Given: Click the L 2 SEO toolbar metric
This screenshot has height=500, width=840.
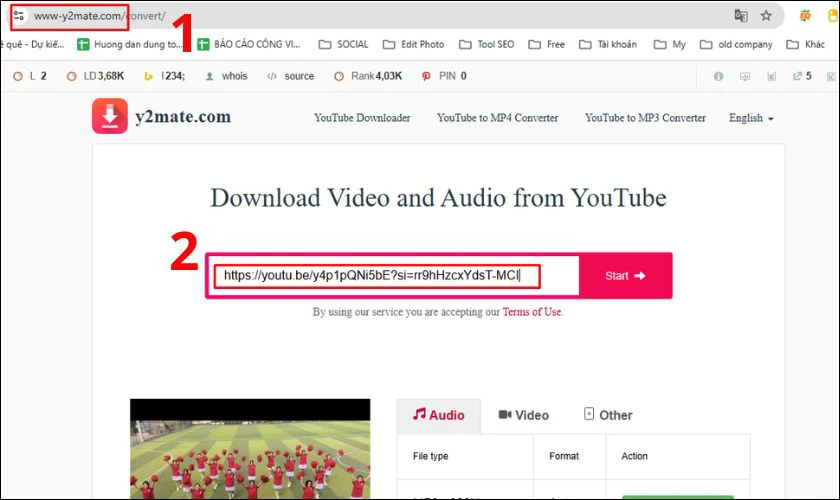Looking at the screenshot, I should point(30,76).
